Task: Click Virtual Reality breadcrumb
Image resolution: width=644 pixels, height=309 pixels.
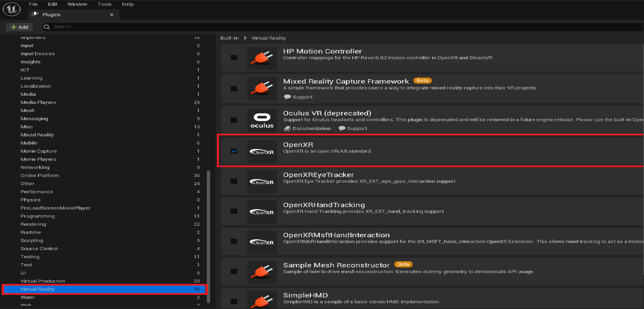Action: (x=269, y=38)
